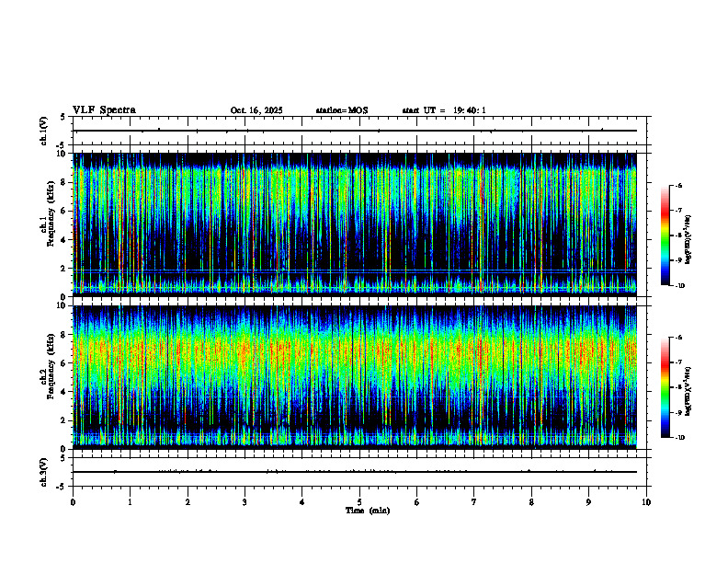Click the date "Oct. 16, 2025"
728x563 pixels.
256,110
